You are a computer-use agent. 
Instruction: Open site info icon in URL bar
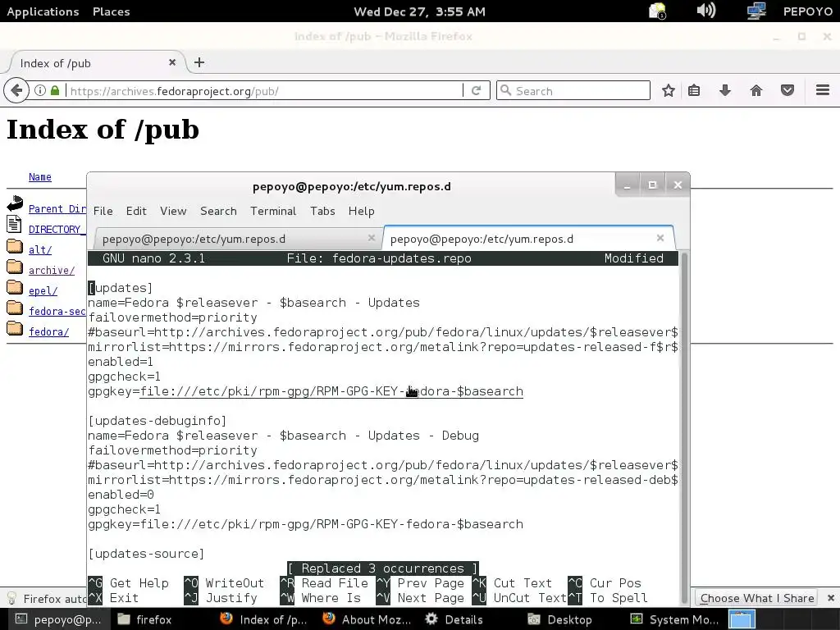40,90
